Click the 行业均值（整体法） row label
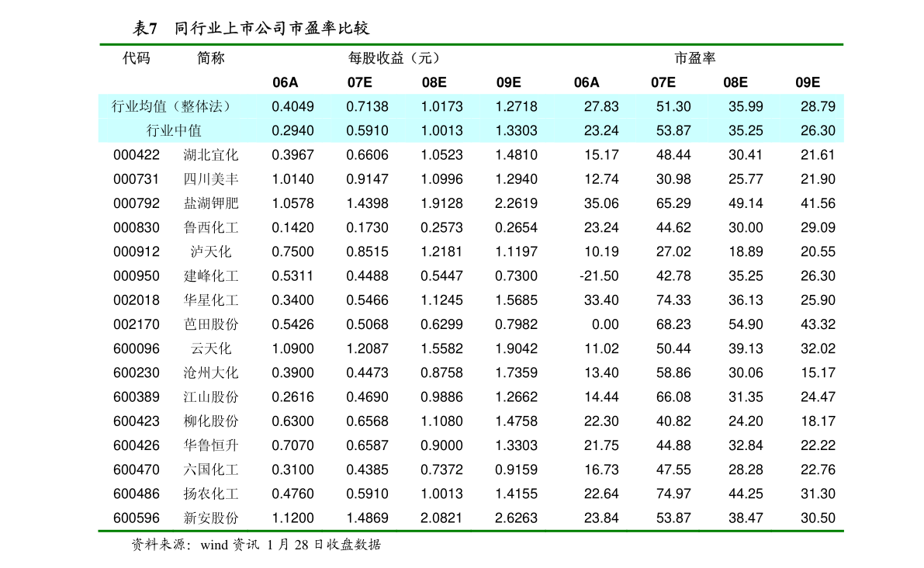Viewport: 924px width, 568px height. tap(172, 106)
